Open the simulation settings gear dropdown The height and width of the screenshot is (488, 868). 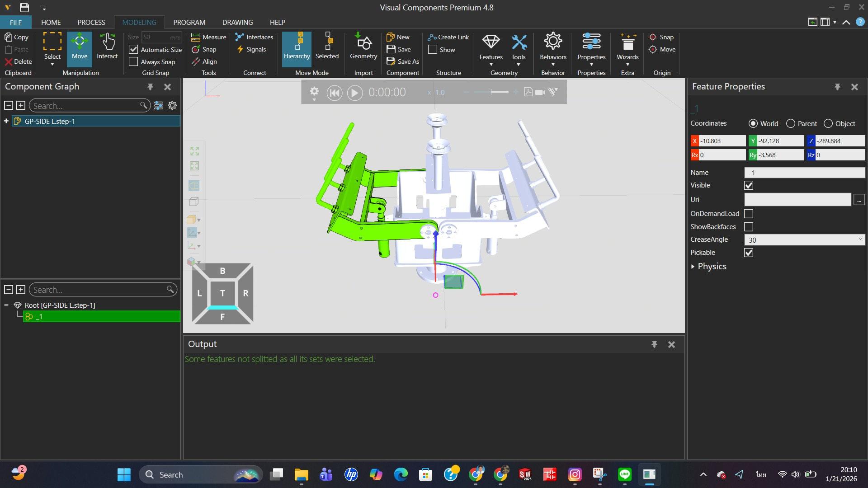tap(314, 93)
